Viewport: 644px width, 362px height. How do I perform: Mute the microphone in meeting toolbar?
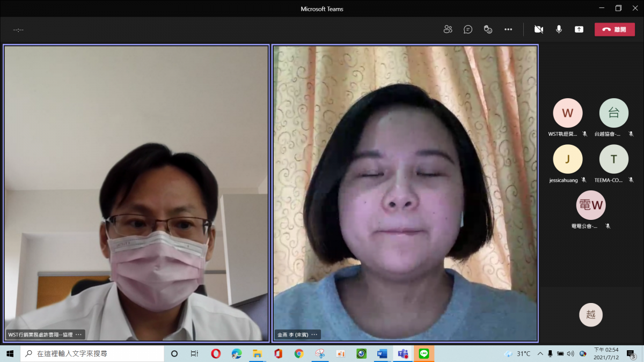[559, 29]
